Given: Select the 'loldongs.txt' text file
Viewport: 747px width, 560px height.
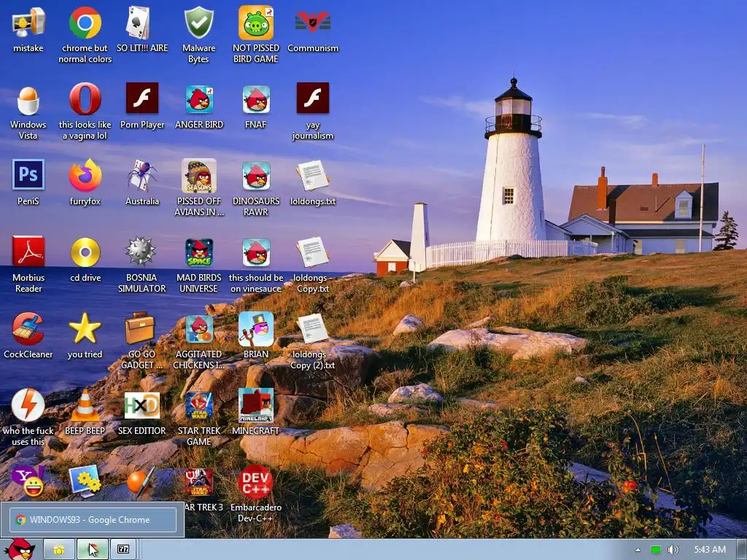Looking at the screenshot, I should 312,176.
